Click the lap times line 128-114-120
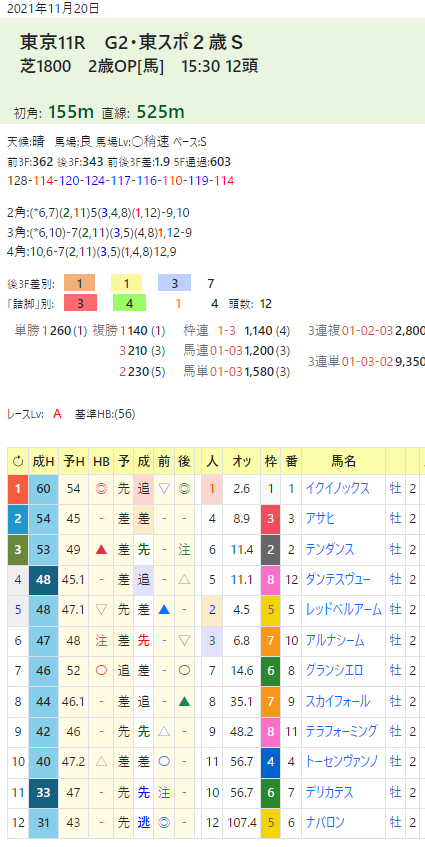425x847 pixels. tap(121, 180)
